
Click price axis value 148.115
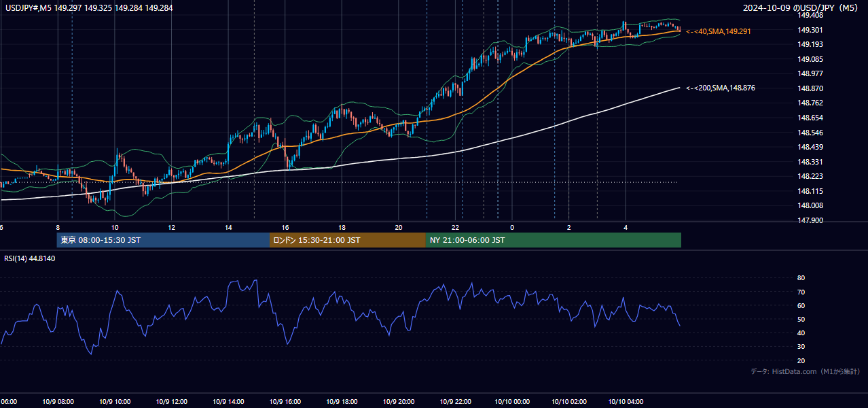[x=810, y=191]
